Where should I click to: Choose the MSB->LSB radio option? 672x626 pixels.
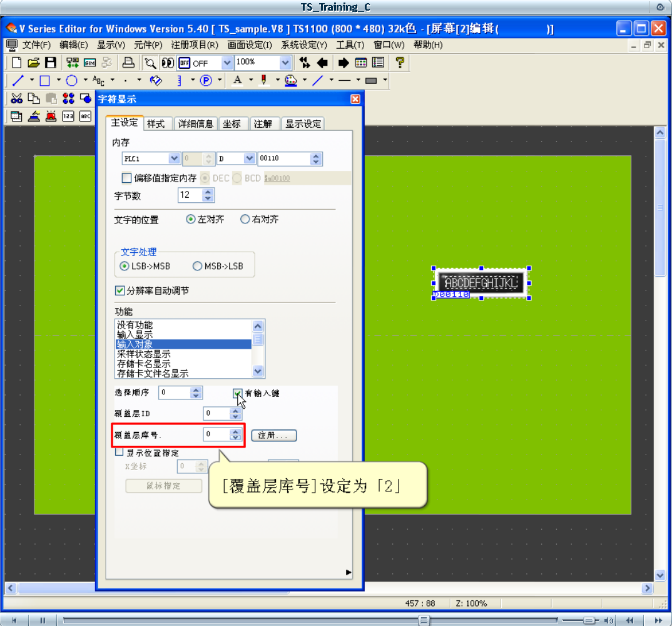click(x=198, y=266)
